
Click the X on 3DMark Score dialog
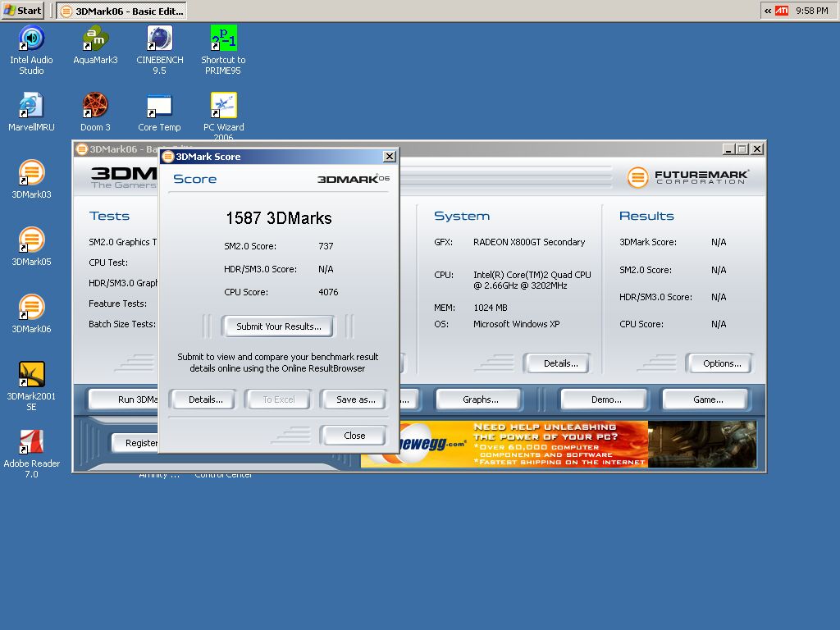(390, 157)
